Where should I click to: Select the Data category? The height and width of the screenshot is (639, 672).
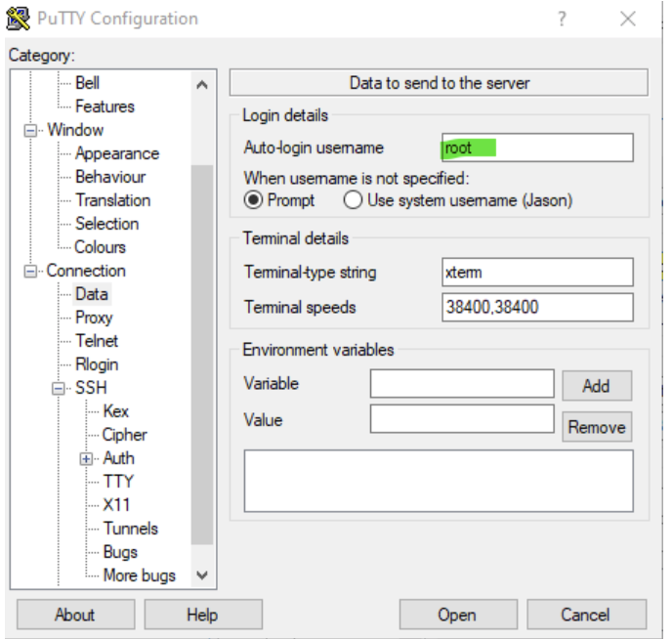pos(92,294)
